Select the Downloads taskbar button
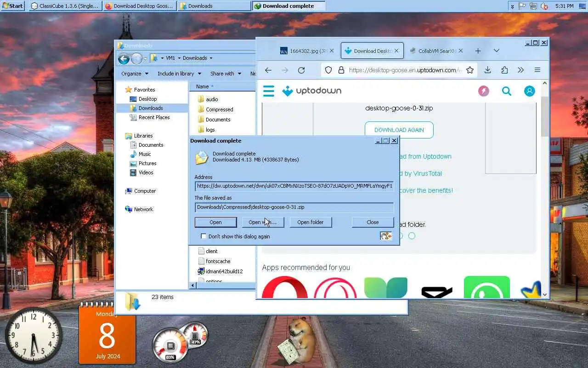Image resolution: width=588 pixels, height=368 pixels. point(214,6)
